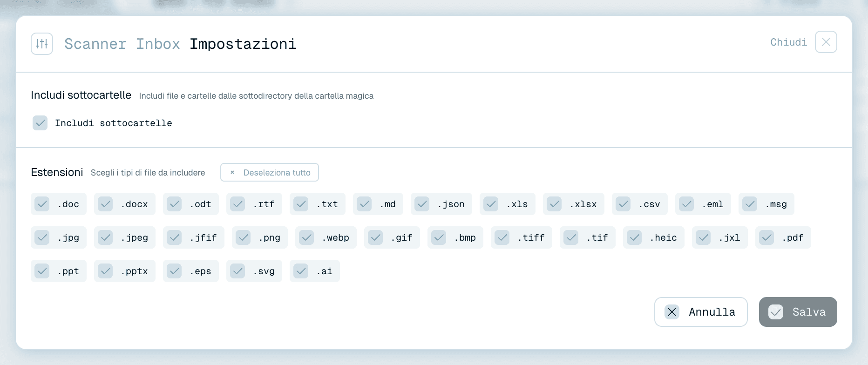868x365 pixels.
Task: Disable the .png extension
Action: point(243,237)
